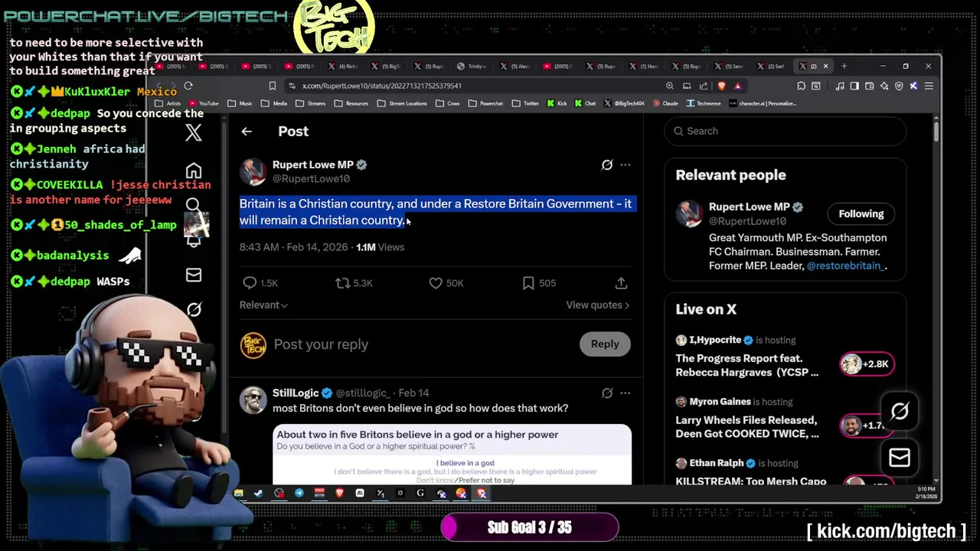The width and height of the screenshot is (980, 551).
Task: Click the Grok icon on StillLogic's reply
Action: click(607, 393)
